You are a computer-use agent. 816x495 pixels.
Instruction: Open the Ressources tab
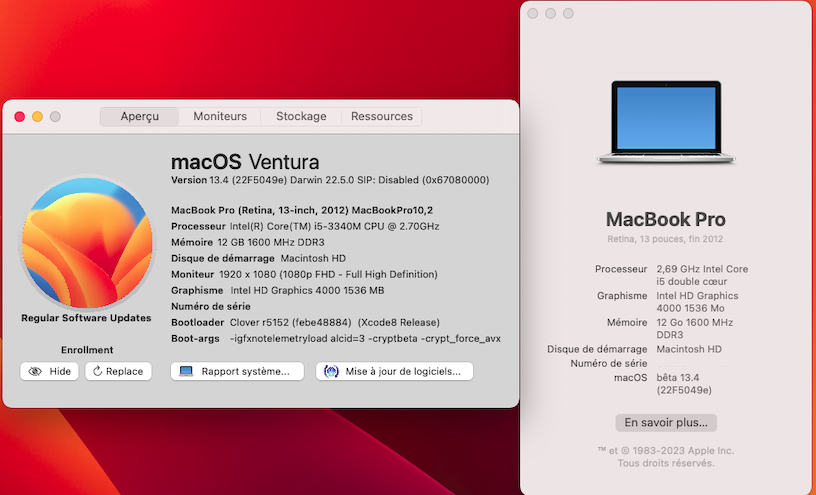pos(381,116)
